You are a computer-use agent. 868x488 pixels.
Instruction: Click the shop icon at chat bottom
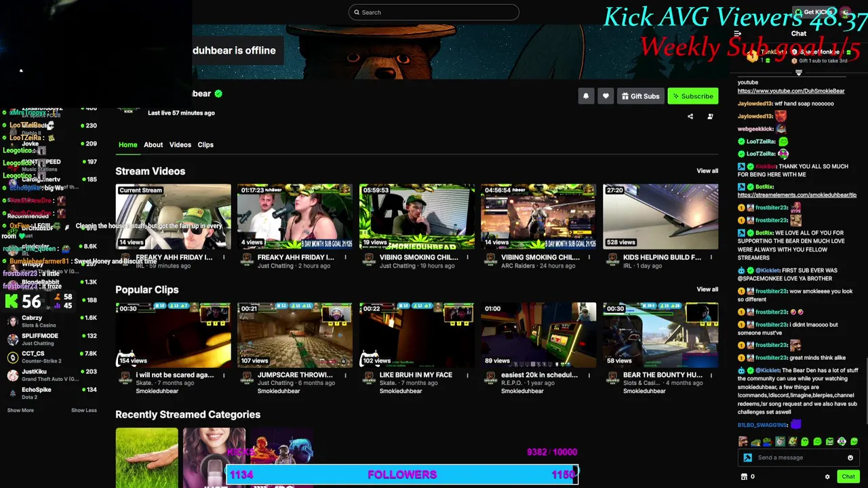point(744,476)
